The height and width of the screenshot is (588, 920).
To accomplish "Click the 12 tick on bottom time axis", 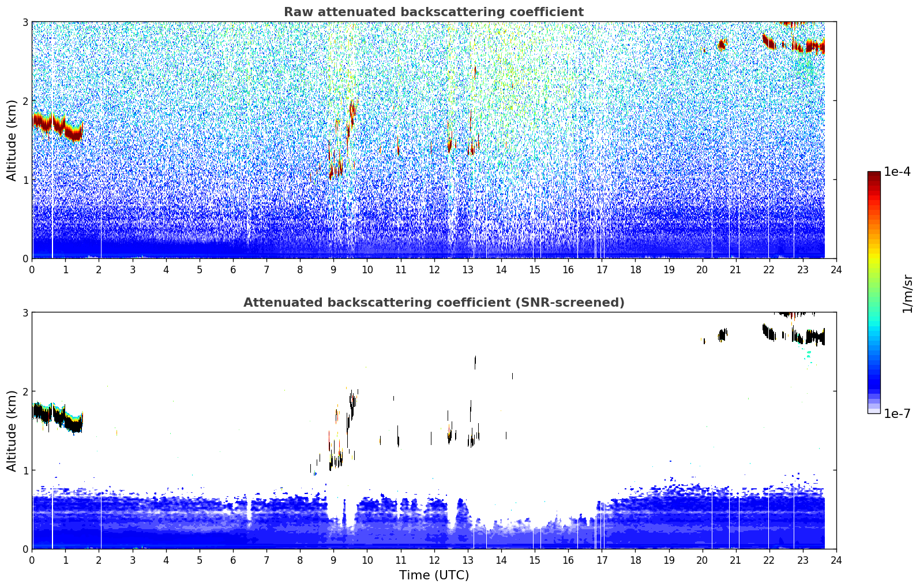I will (x=434, y=560).
